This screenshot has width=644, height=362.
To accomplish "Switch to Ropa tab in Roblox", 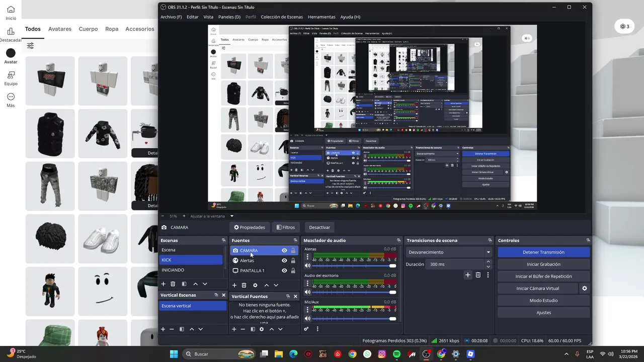I will 112,29.
